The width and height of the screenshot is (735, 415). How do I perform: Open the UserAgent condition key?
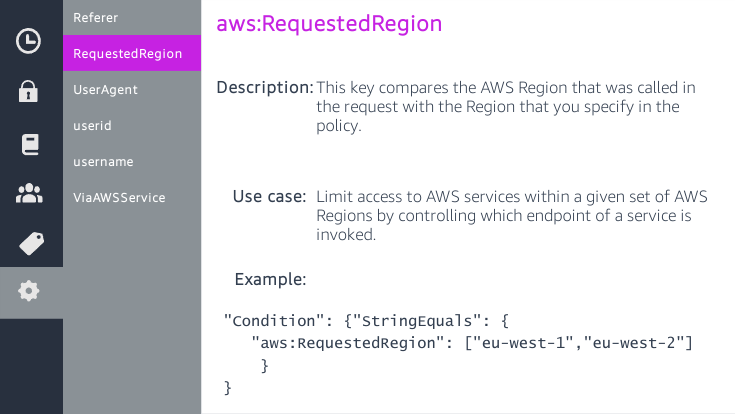[105, 89]
